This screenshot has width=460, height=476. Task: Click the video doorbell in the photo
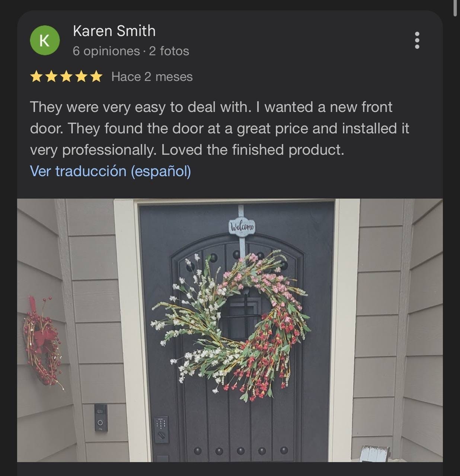(100, 418)
